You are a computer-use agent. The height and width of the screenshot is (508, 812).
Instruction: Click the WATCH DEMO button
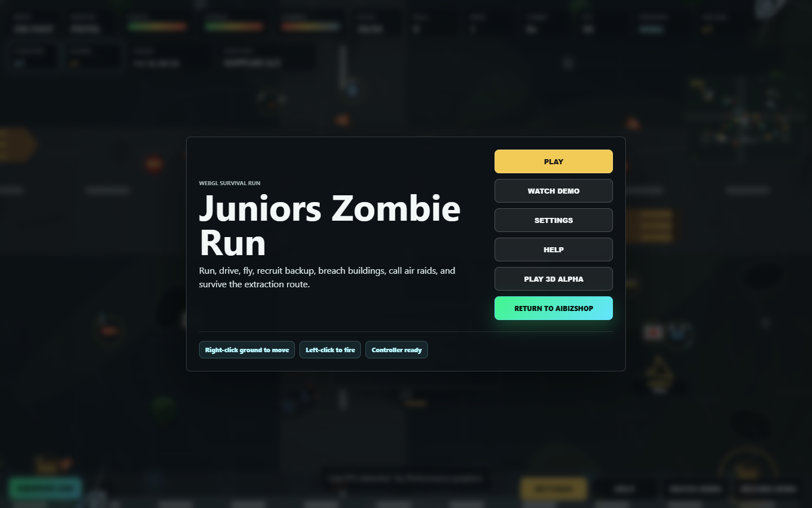(x=553, y=191)
